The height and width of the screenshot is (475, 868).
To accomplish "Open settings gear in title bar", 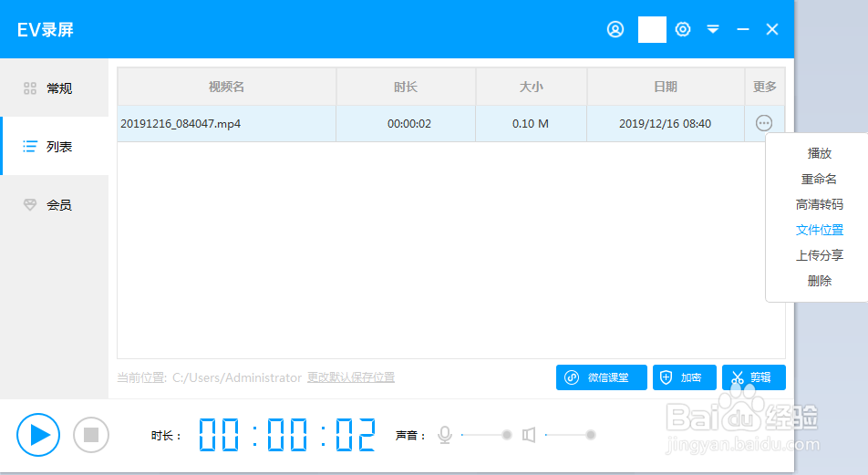I will 683,29.
